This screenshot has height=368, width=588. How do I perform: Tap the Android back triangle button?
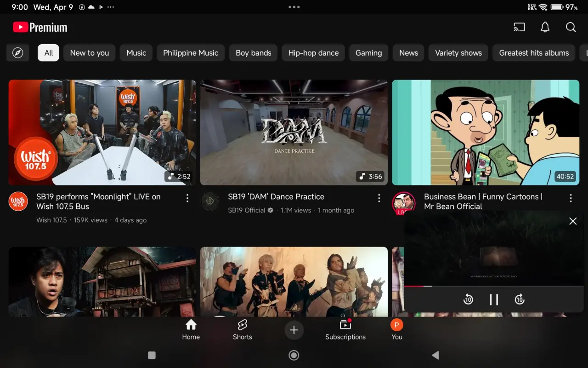tap(435, 355)
